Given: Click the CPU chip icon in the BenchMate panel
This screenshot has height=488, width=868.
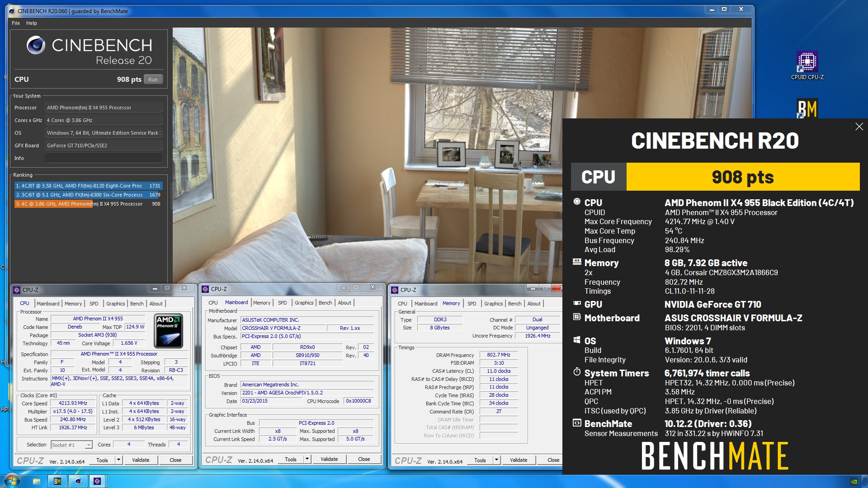Looking at the screenshot, I should pyautogui.click(x=577, y=202).
